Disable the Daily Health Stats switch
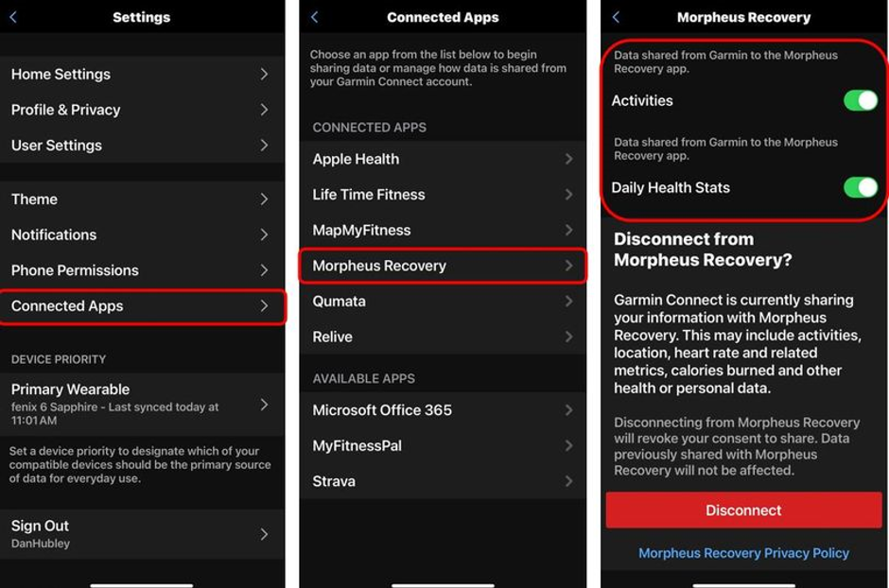 (860, 187)
